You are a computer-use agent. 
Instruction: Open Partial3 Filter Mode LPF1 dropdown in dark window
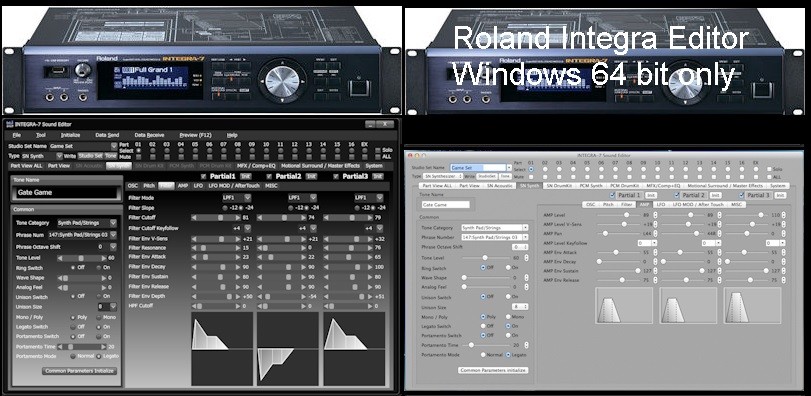[x=380, y=197]
